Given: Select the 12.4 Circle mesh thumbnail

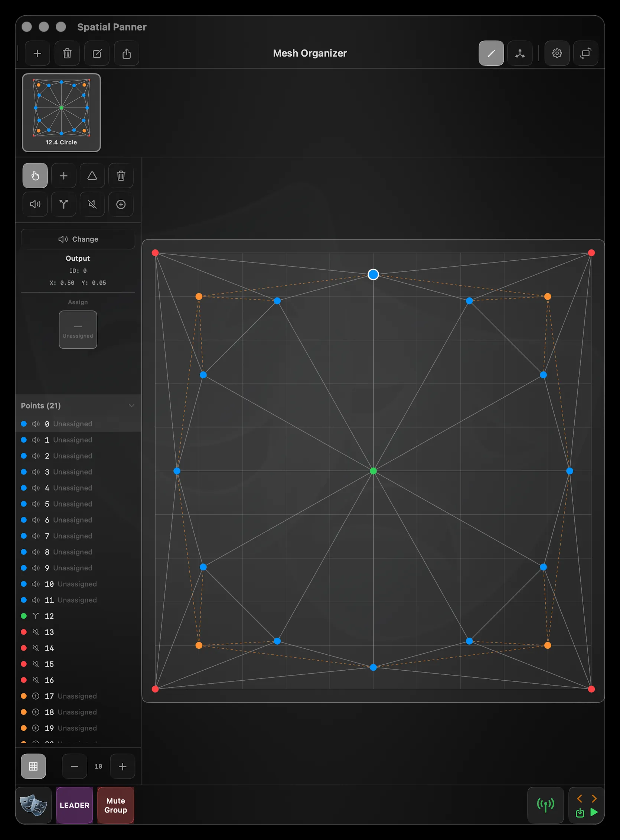Looking at the screenshot, I should (62, 113).
